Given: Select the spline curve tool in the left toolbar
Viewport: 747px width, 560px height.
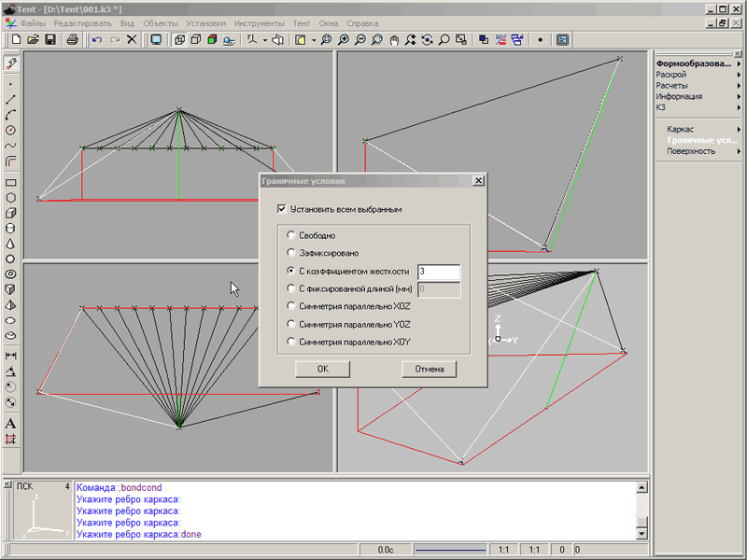Looking at the screenshot, I should (10, 146).
